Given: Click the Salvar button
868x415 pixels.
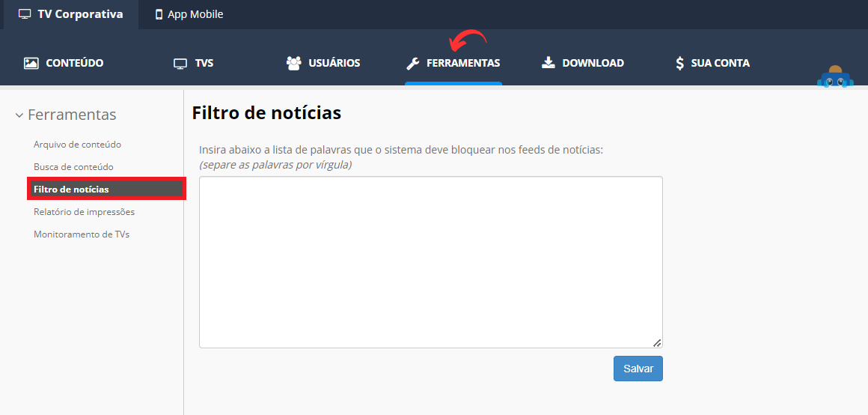Looking at the screenshot, I should coord(638,369).
